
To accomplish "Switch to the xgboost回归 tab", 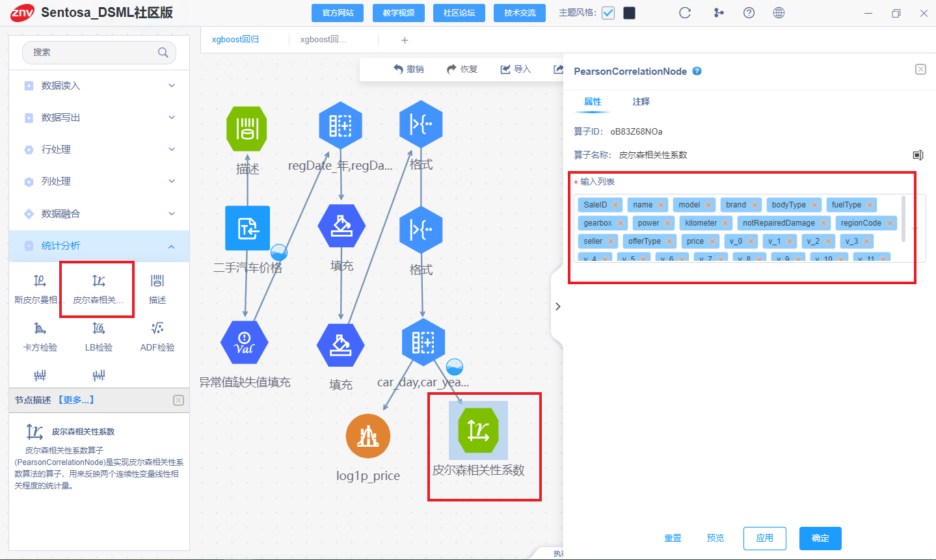I will [x=235, y=40].
